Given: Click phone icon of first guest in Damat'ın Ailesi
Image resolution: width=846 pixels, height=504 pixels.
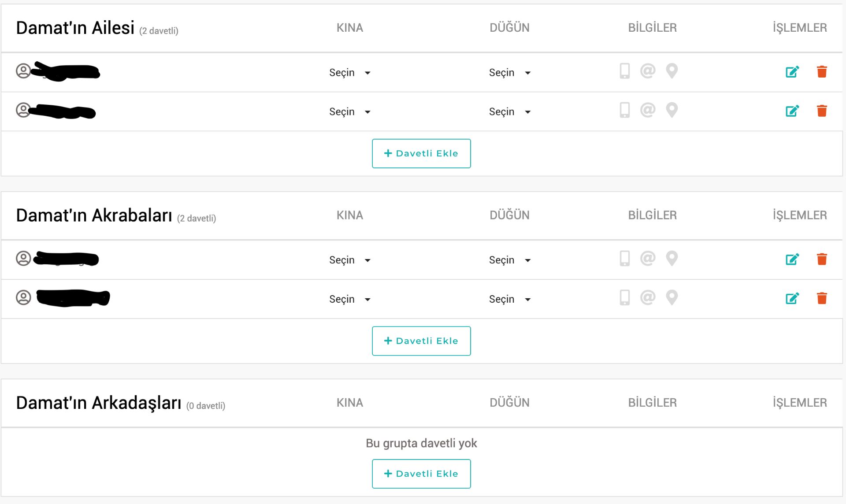Looking at the screenshot, I should pyautogui.click(x=625, y=71).
